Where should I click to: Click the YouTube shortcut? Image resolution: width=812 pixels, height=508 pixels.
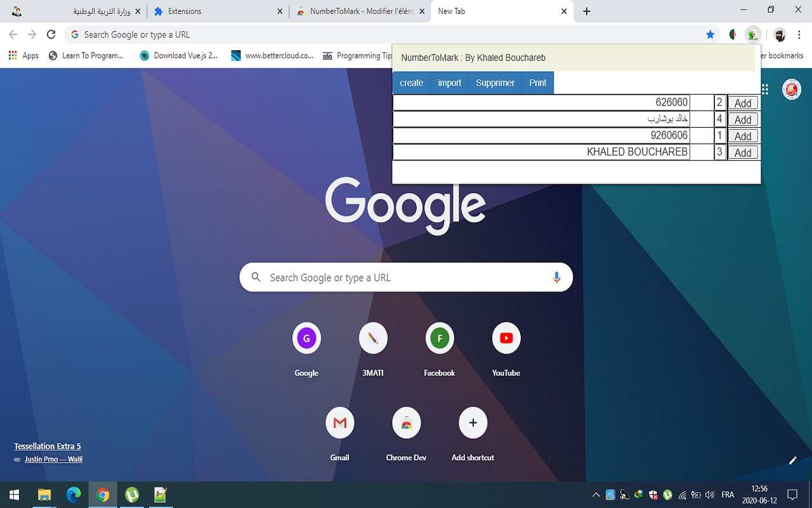tap(506, 338)
